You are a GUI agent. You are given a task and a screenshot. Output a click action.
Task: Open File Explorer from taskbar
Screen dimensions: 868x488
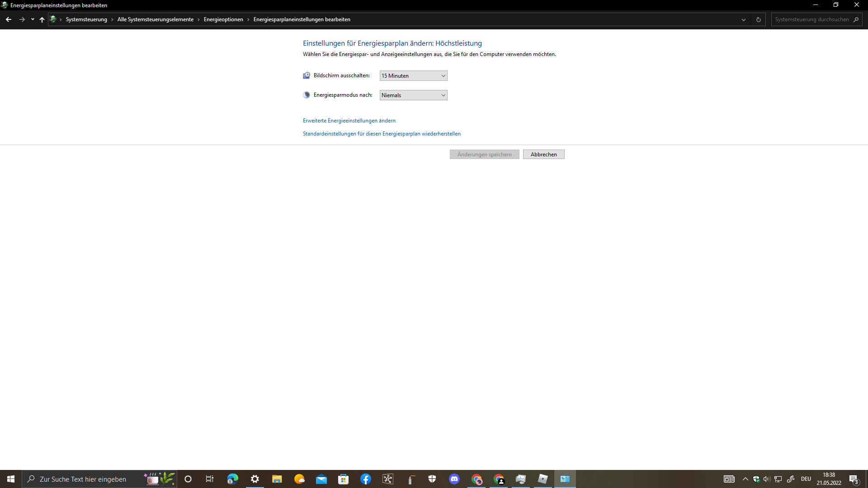coord(277,479)
